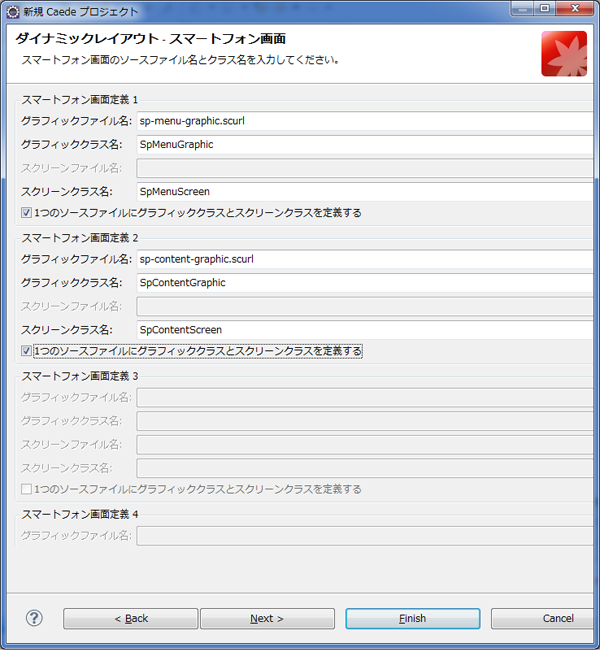Go back with the Back button
The image size is (600, 659).
click(x=130, y=619)
